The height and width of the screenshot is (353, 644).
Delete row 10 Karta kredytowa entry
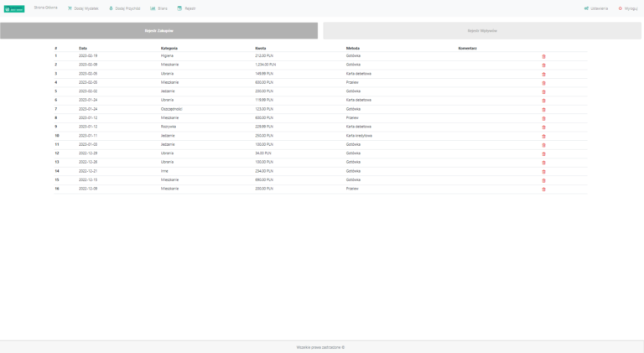[x=543, y=136]
